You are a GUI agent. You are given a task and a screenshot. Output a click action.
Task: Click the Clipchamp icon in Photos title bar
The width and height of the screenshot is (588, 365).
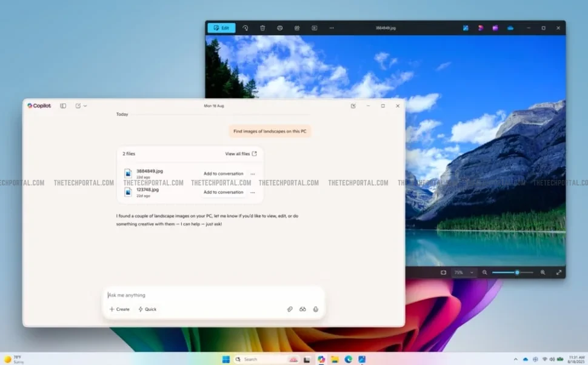pos(480,28)
